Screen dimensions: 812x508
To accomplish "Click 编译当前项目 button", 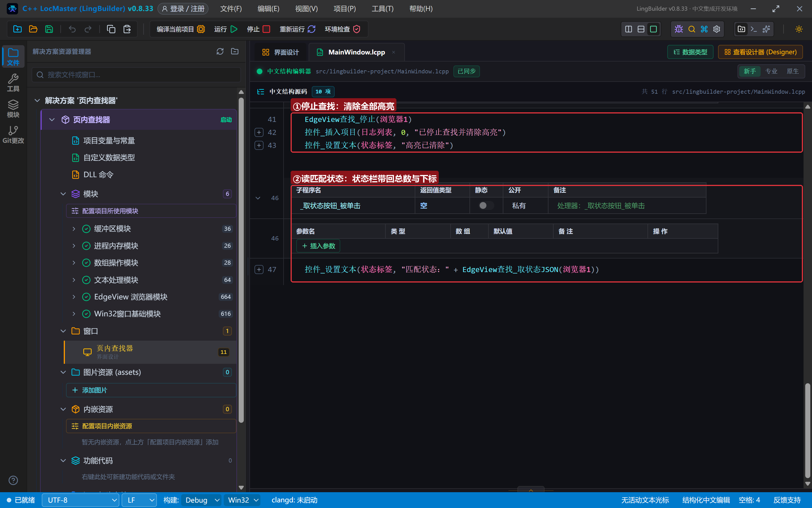I will tap(181, 29).
